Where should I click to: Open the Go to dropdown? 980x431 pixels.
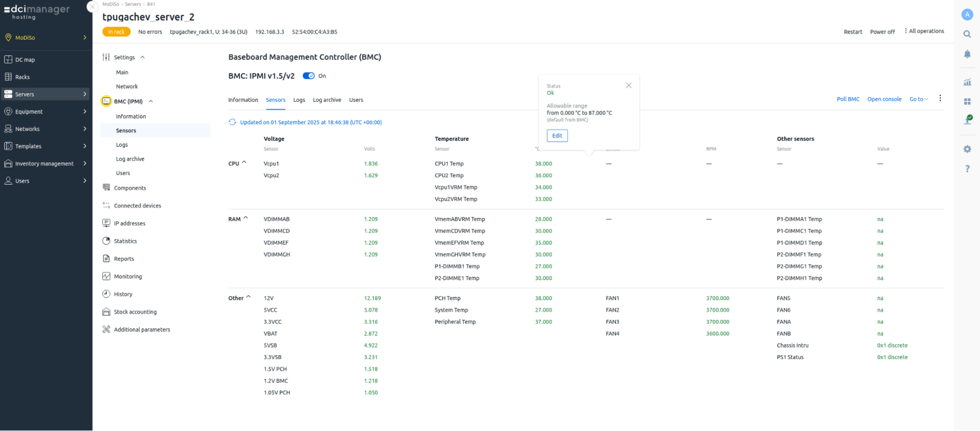click(918, 99)
